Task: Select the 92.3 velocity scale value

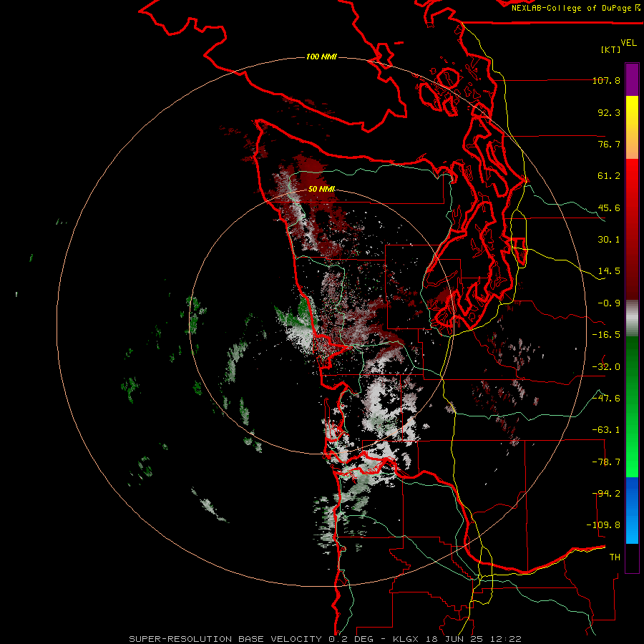Action: tap(609, 112)
